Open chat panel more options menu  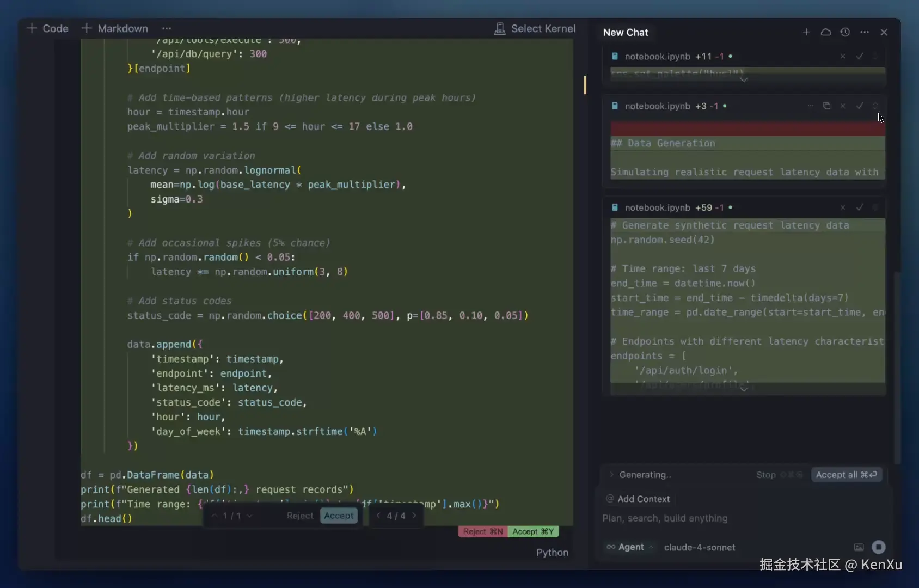(x=865, y=32)
